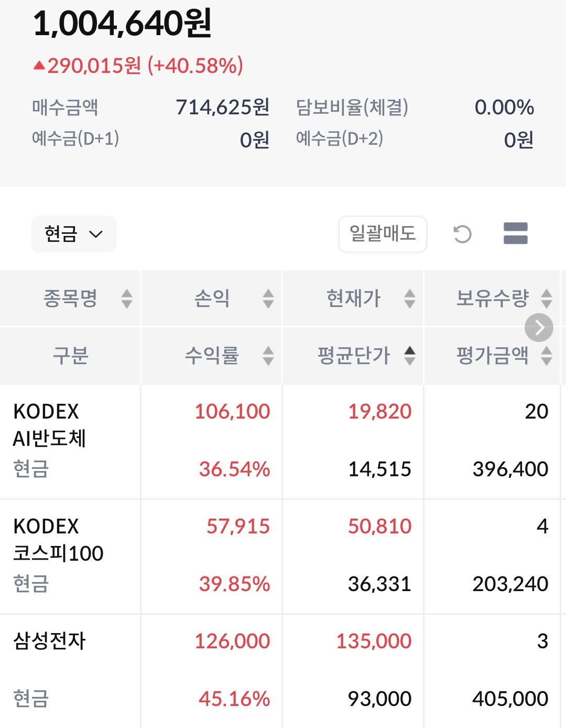The image size is (566, 728).
Task: Toggle 평균단가 sort order
Action: (x=409, y=356)
